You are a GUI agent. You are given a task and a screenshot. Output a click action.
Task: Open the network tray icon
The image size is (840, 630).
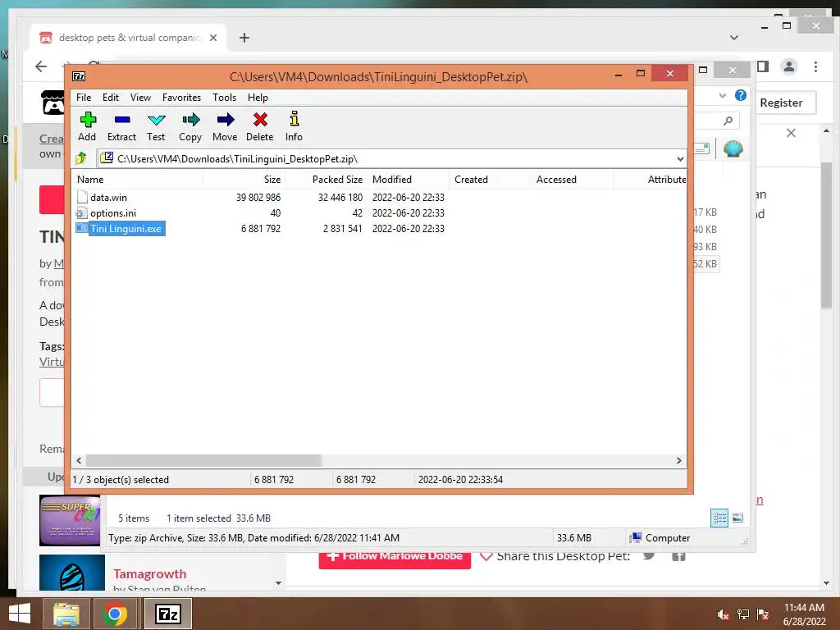click(x=743, y=614)
